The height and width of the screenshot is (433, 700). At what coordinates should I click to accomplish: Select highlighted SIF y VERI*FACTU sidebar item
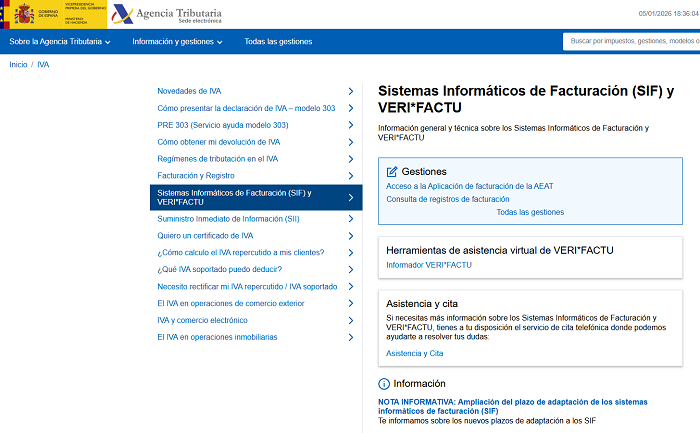tap(256, 197)
